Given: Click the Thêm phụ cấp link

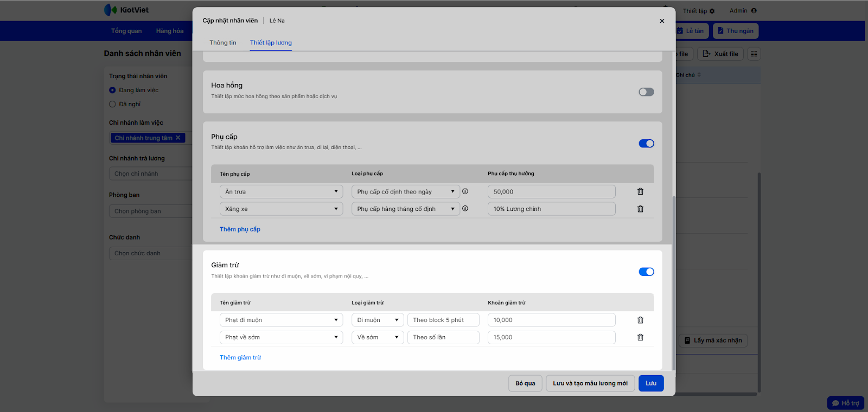Looking at the screenshot, I should pos(240,229).
